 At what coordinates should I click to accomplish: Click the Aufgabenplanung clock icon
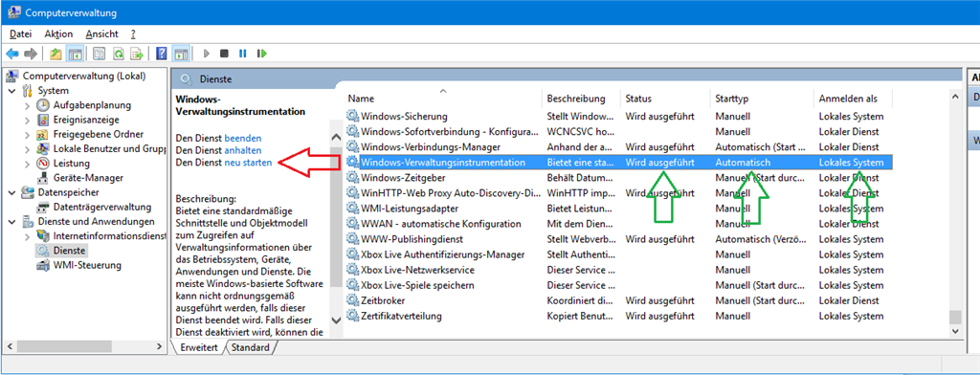[x=43, y=105]
